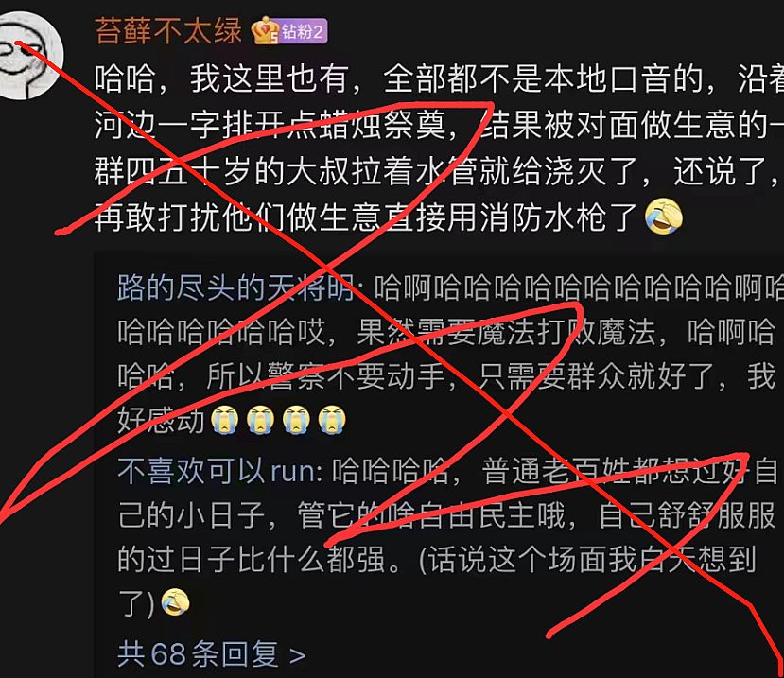Tap the first crying emoji after 好感动
This screenshot has height=678, width=784.
[x=224, y=420]
